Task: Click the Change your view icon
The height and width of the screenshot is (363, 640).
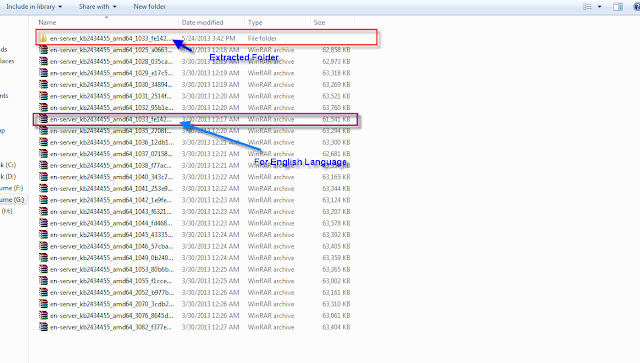Action: click(587, 7)
